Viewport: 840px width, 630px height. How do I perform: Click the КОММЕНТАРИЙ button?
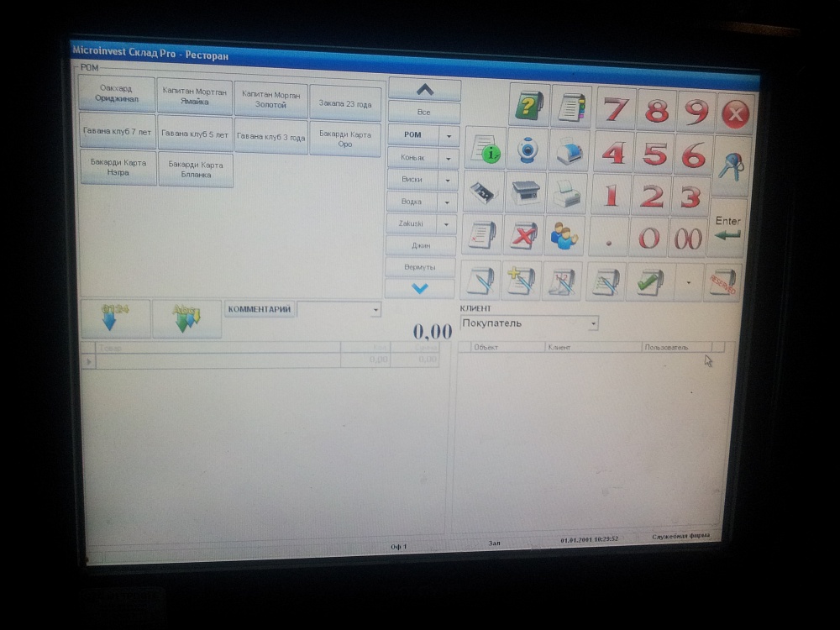tap(260, 309)
